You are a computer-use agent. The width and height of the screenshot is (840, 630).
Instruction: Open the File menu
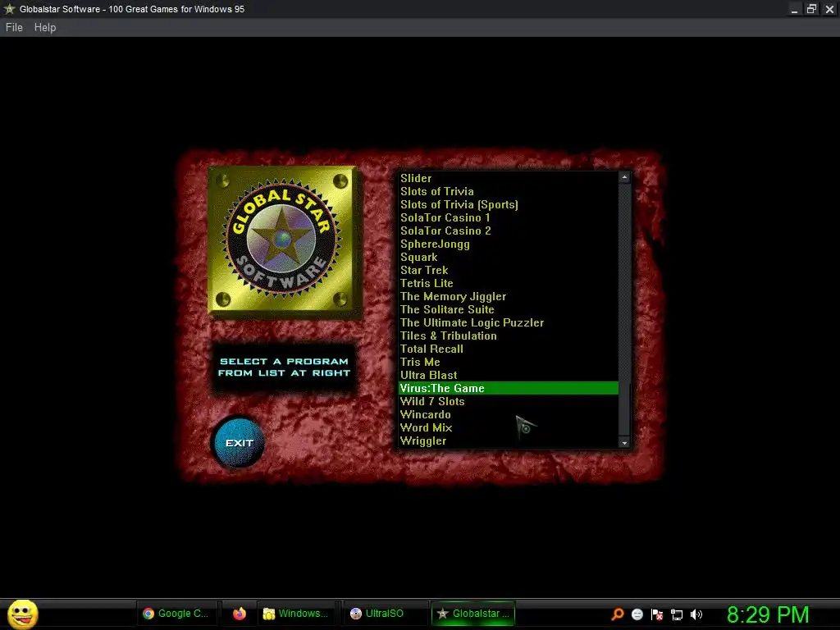pos(14,27)
